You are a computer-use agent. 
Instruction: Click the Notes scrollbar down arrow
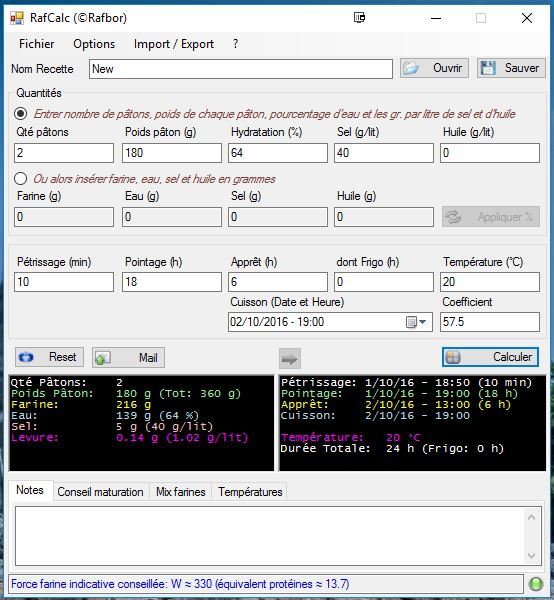tap(531, 556)
